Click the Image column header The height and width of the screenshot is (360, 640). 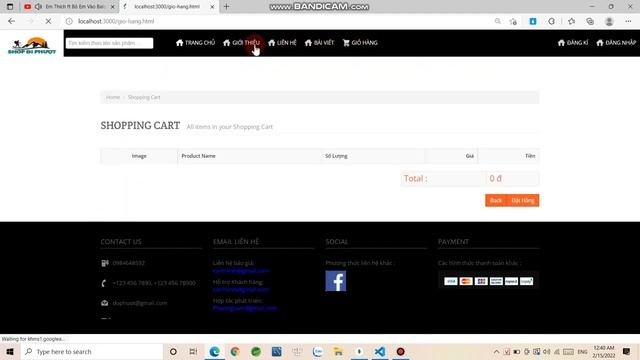[139, 156]
